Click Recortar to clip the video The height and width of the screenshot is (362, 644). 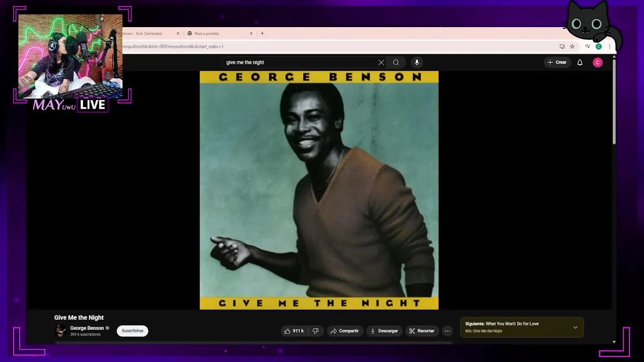point(422,331)
